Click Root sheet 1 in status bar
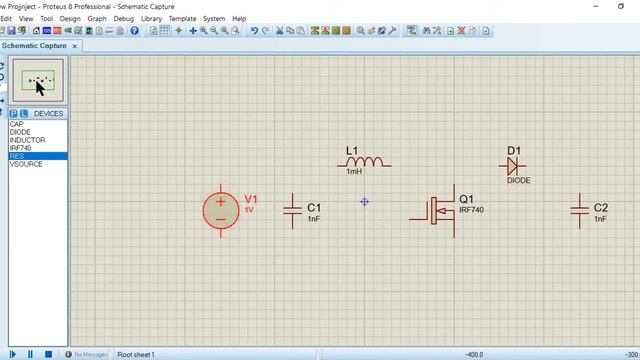 tap(136, 355)
